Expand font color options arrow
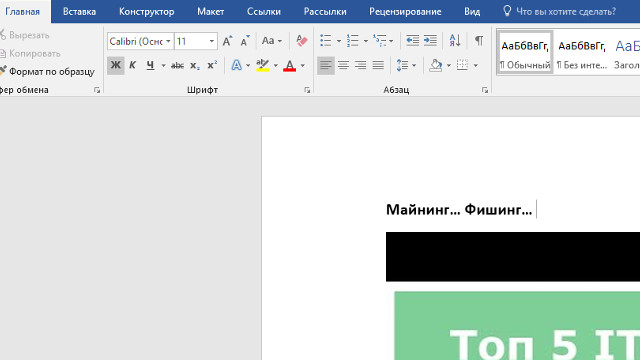The image size is (640, 360). coord(302,65)
